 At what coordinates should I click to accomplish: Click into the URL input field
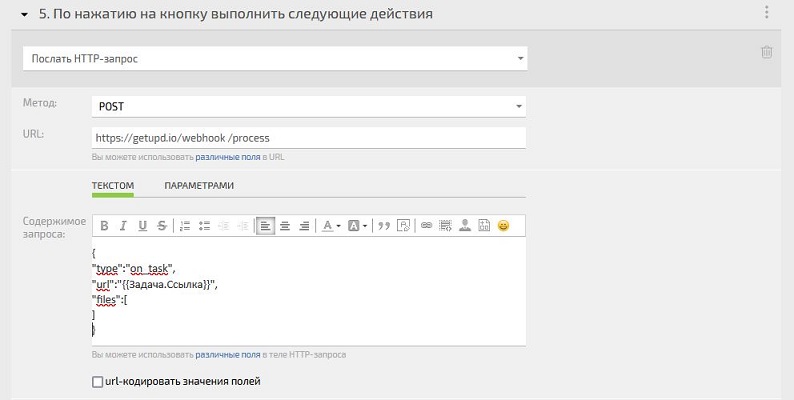tap(308, 138)
